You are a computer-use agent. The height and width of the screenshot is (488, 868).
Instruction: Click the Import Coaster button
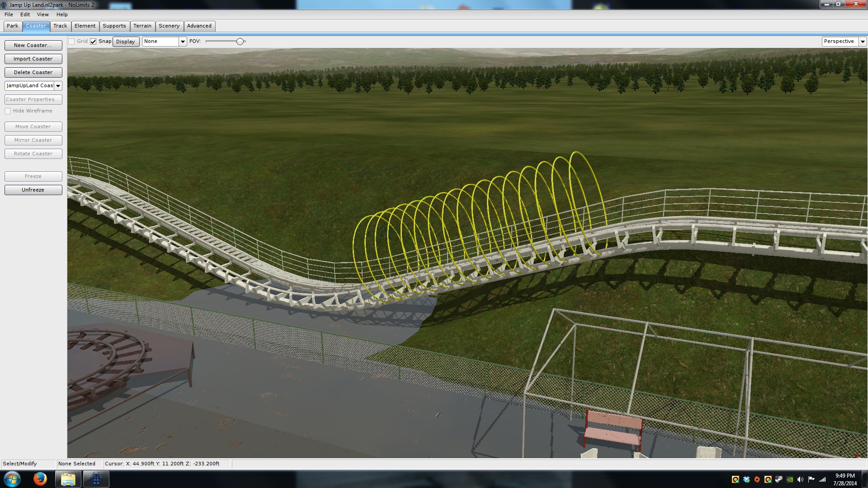pyautogui.click(x=33, y=59)
